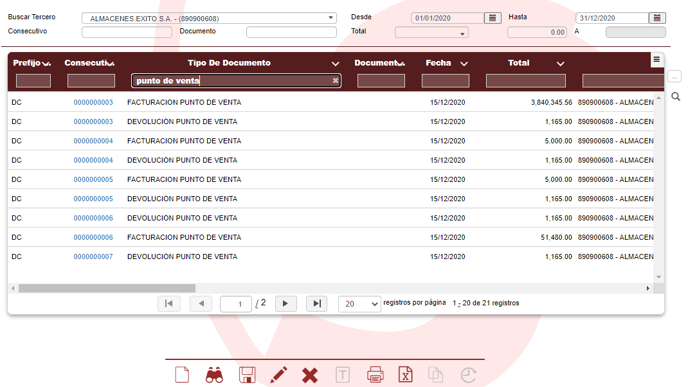Screen dimensions: 688x387
Task: Open consecutivo 0000000004 of FACTURACION row
Action: click(93, 141)
